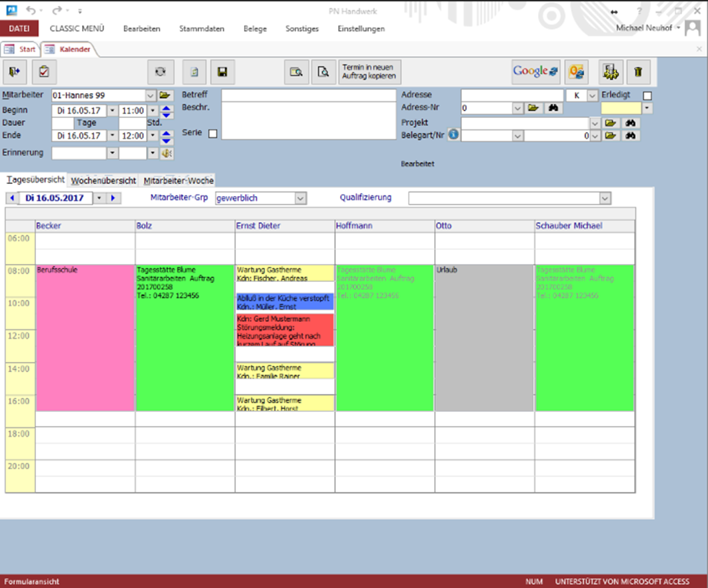Go to next day with right arrow

(x=114, y=198)
